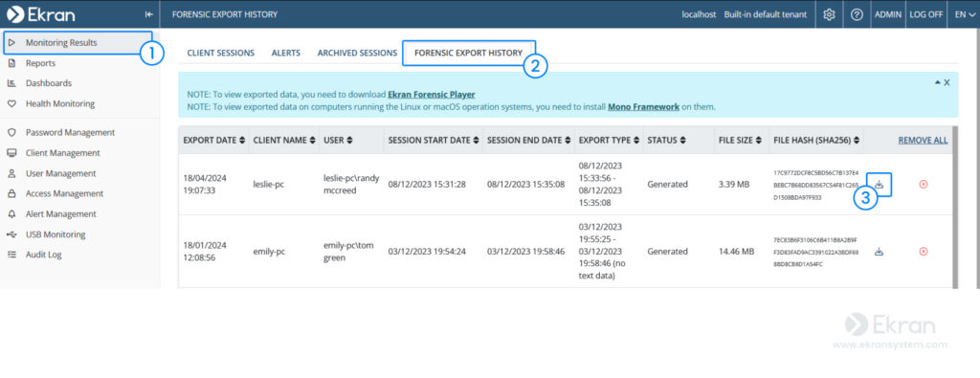Download the emily-pc forensic export file
The image size is (980, 378).
[x=879, y=252]
